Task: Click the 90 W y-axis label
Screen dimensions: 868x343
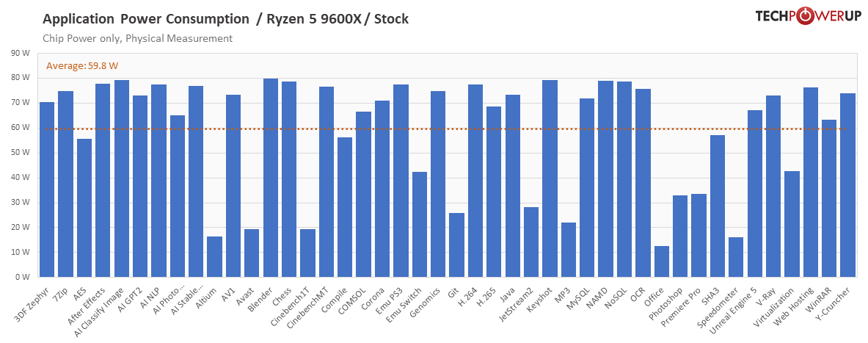Action: click(x=20, y=53)
